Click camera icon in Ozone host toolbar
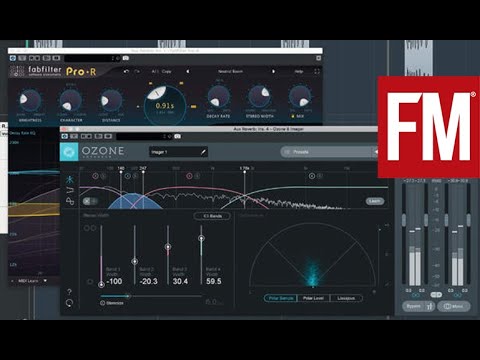 point(177,136)
